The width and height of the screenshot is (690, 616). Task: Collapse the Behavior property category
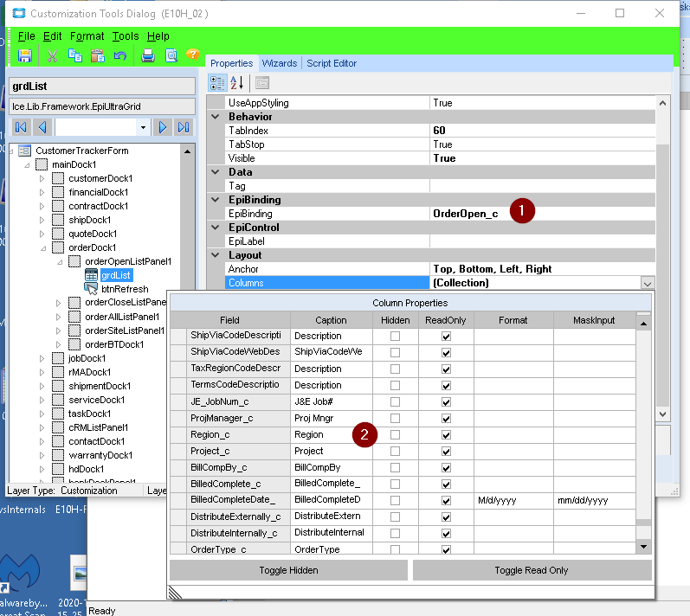point(216,117)
